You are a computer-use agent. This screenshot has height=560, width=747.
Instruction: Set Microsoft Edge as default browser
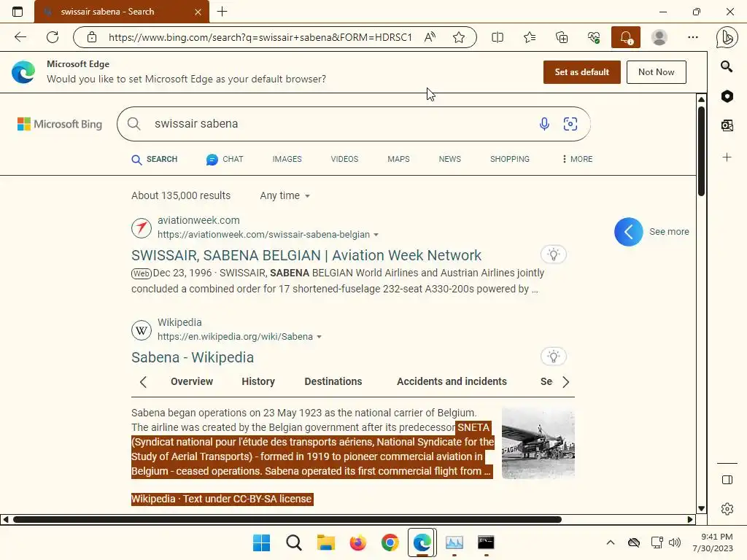click(x=581, y=72)
